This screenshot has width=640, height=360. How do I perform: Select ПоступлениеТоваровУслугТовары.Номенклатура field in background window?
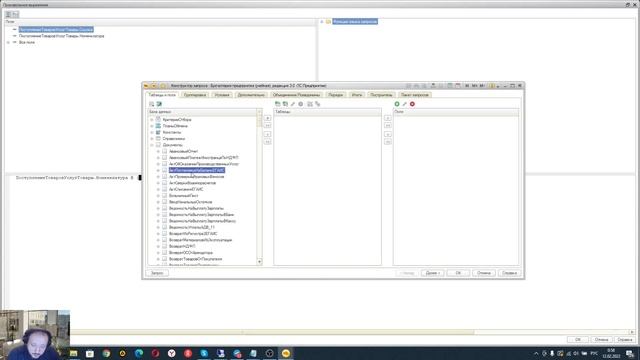click(61, 36)
